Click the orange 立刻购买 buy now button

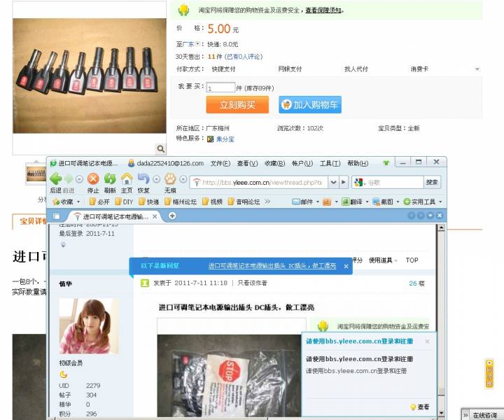pyautogui.click(x=237, y=105)
